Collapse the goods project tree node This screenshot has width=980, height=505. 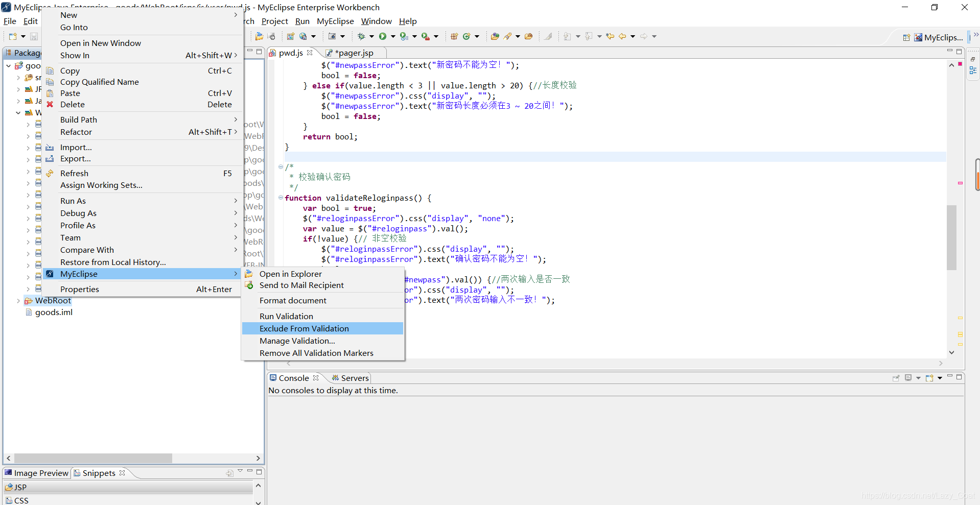(x=8, y=66)
